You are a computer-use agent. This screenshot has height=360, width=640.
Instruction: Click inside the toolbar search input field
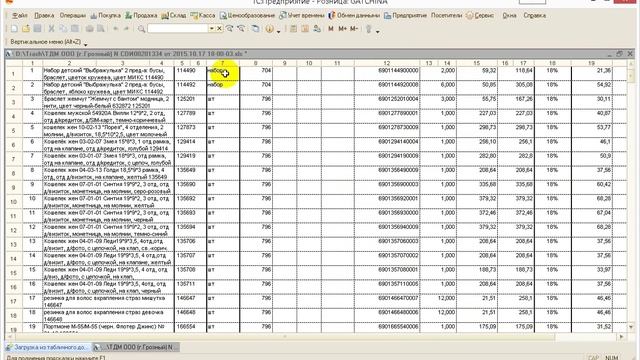[x=178, y=29]
